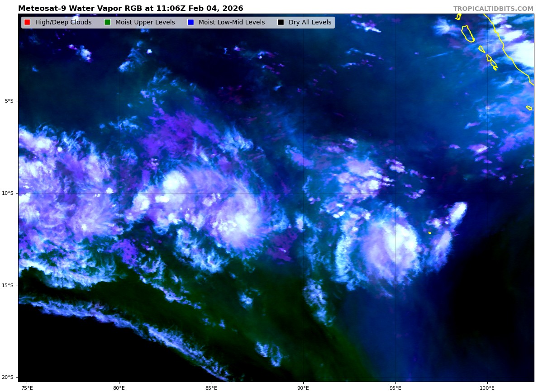543x392 pixels.
Task: Select the 85°E longitude tick label
Action: (x=211, y=387)
